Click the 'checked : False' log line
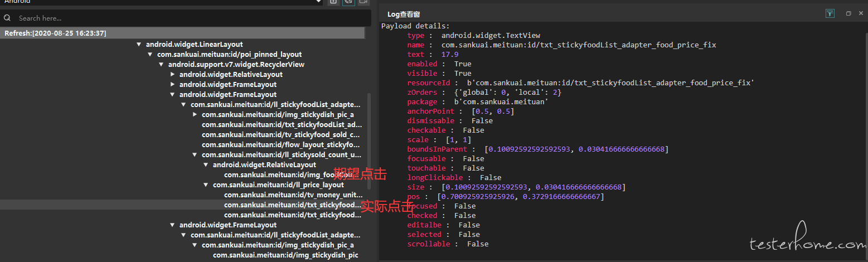 click(x=442, y=215)
